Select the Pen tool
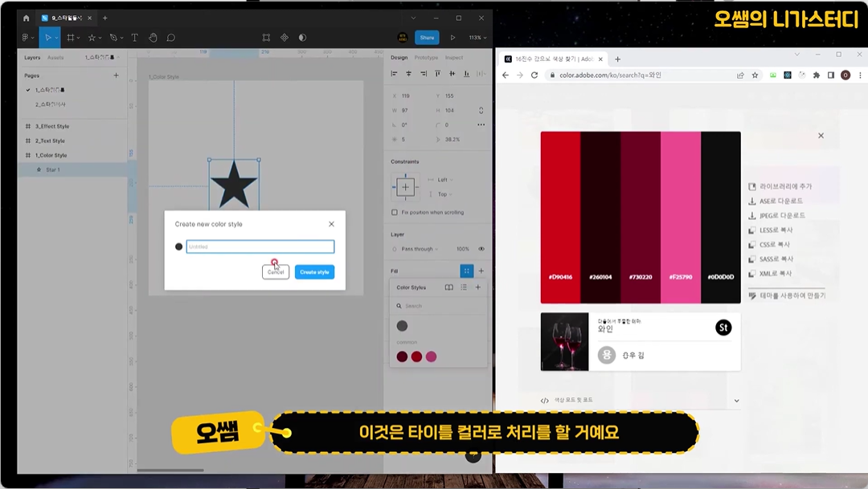 pyautogui.click(x=113, y=38)
